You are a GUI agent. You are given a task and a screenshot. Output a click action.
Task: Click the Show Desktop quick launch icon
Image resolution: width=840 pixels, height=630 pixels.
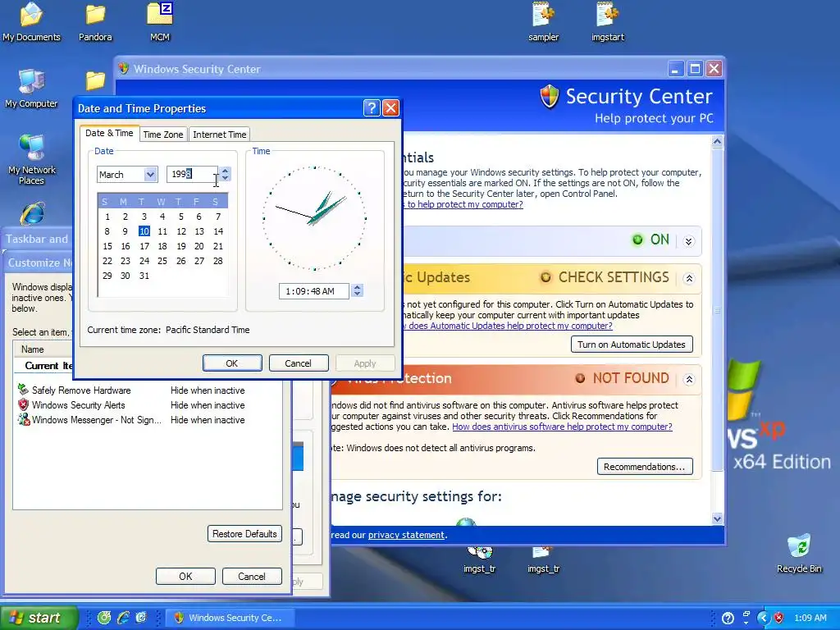[141, 618]
